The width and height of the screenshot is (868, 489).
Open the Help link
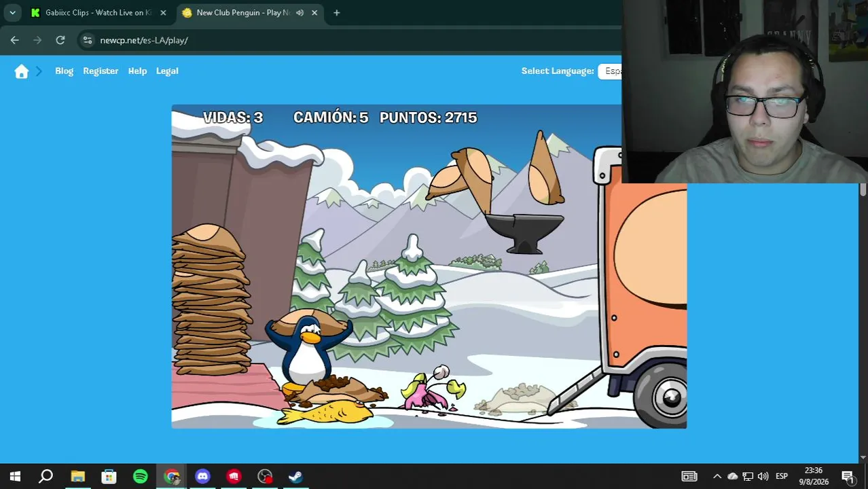click(x=137, y=71)
